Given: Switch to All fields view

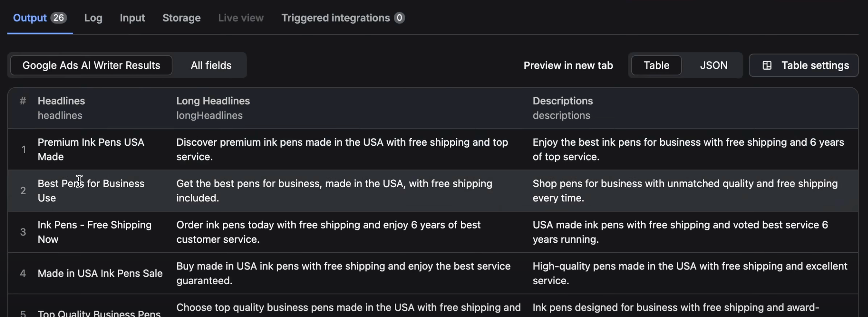Looking at the screenshot, I should (211, 66).
